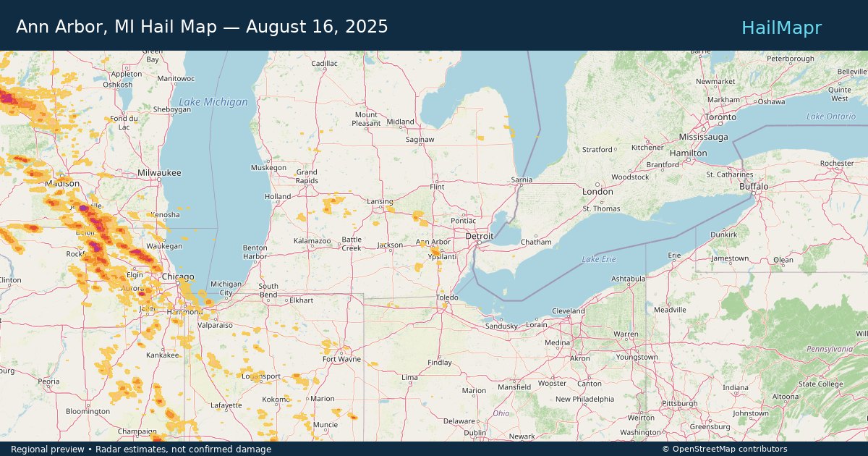The width and height of the screenshot is (868, 456).
Task: Click the Muncie city label
Action: pos(325,425)
